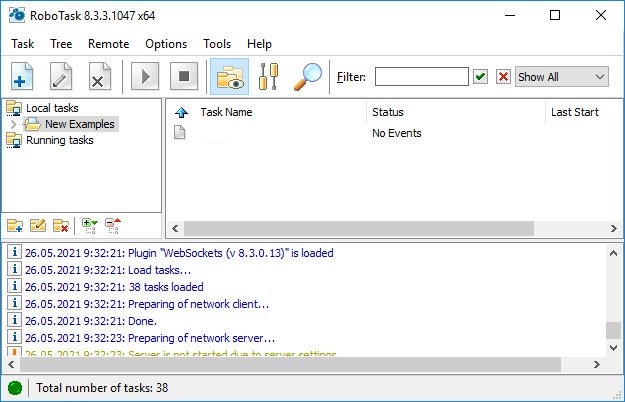Click the expand all tree icon
Viewport: 625px width, 402px height.
(90, 226)
